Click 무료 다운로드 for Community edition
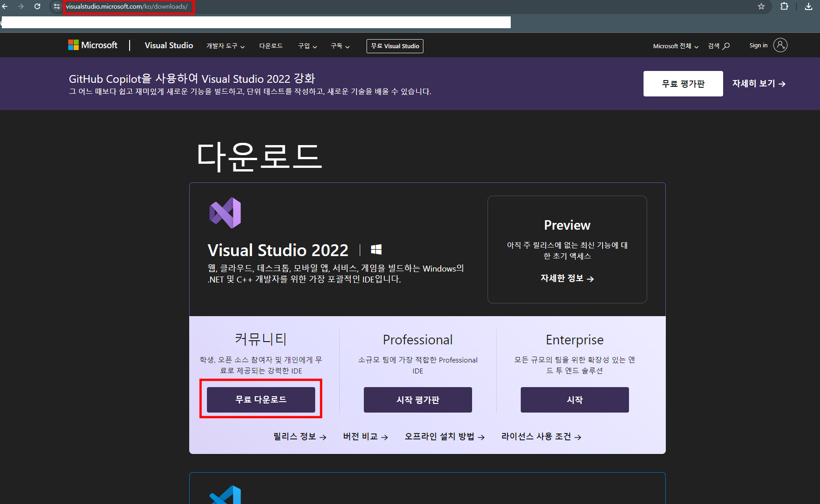 click(x=261, y=399)
